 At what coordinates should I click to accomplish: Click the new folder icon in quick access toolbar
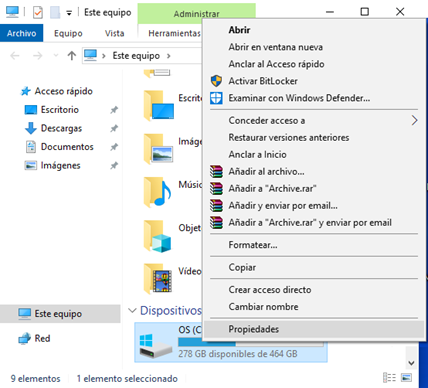click(x=55, y=13)
